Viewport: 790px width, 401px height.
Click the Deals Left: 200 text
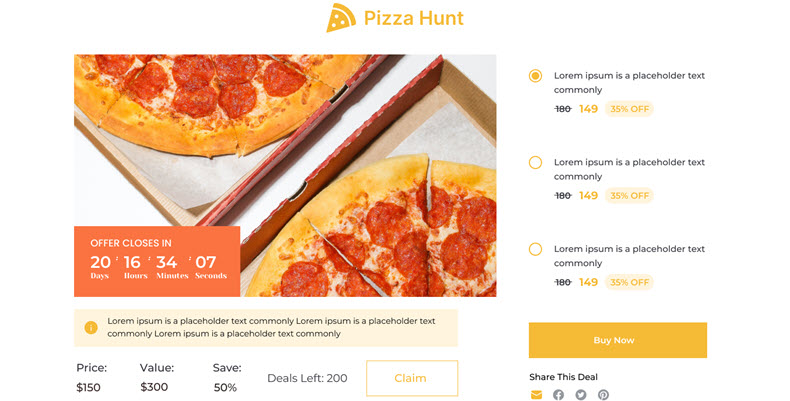(x=307, y=378)
